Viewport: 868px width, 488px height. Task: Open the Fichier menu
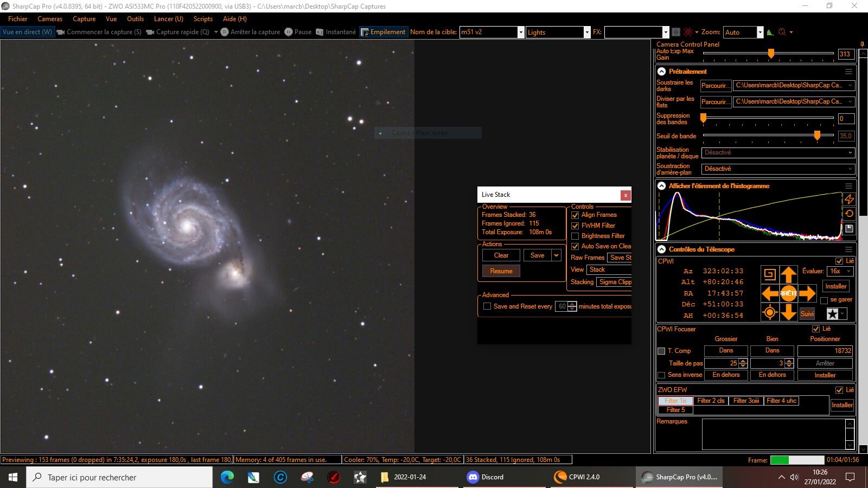[18, 18]
